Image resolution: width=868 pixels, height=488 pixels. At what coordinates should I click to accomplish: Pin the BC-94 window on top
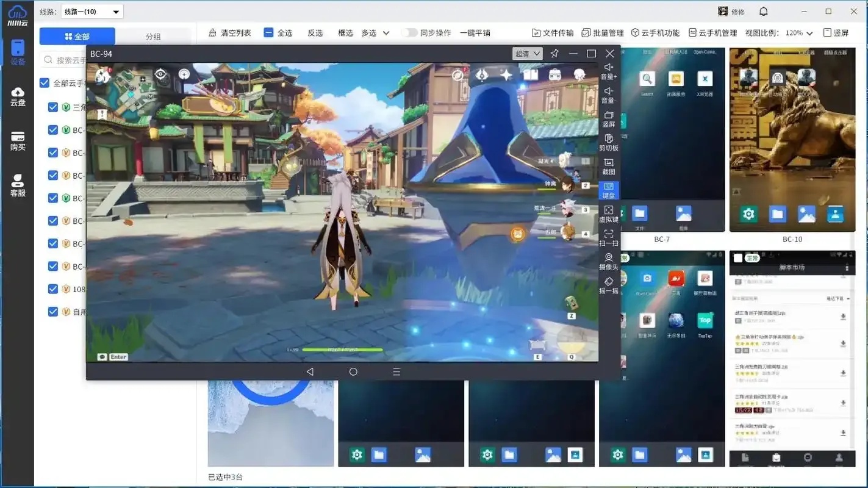point(554,54)
